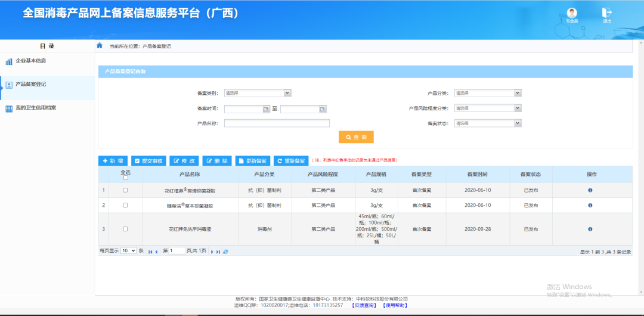Select checkbox for 花红牌免洗手消毒液
This screenshot has width=644, height=316.
(x=125, y=229)
